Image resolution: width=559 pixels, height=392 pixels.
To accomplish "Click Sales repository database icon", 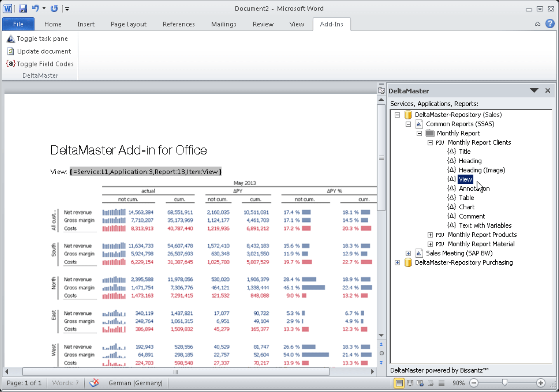I will pyautogui.click(x=408, y=115).
